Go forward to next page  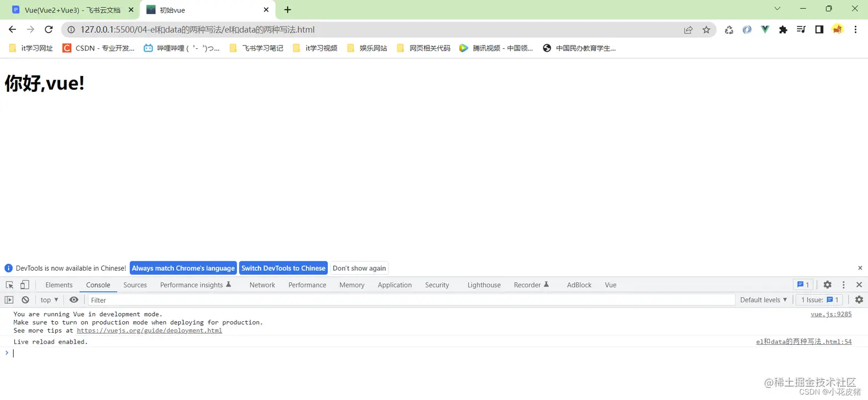(30, 29)
